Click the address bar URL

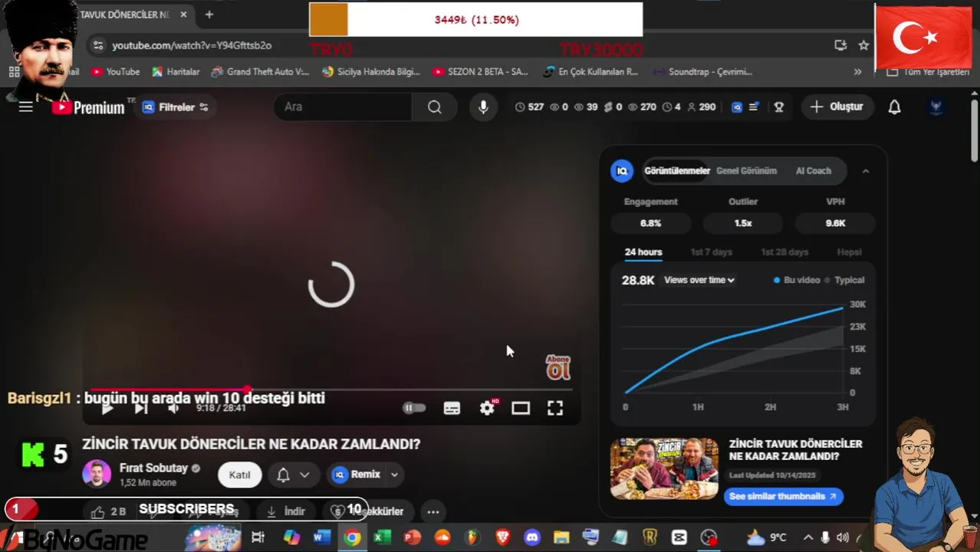point(192,45)
